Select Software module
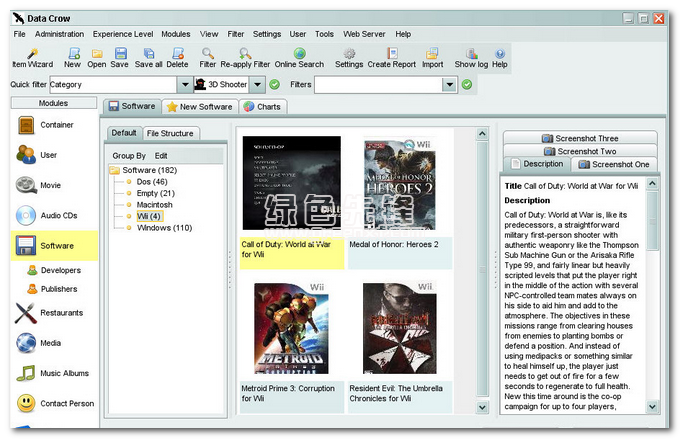680x439 pixels. pyautogui.click(x=54, y=246)
